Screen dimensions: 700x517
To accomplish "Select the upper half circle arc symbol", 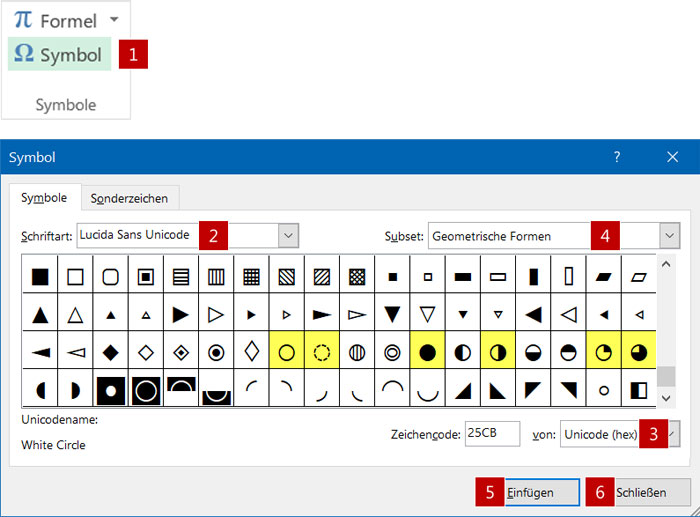I will click(392, 388).
